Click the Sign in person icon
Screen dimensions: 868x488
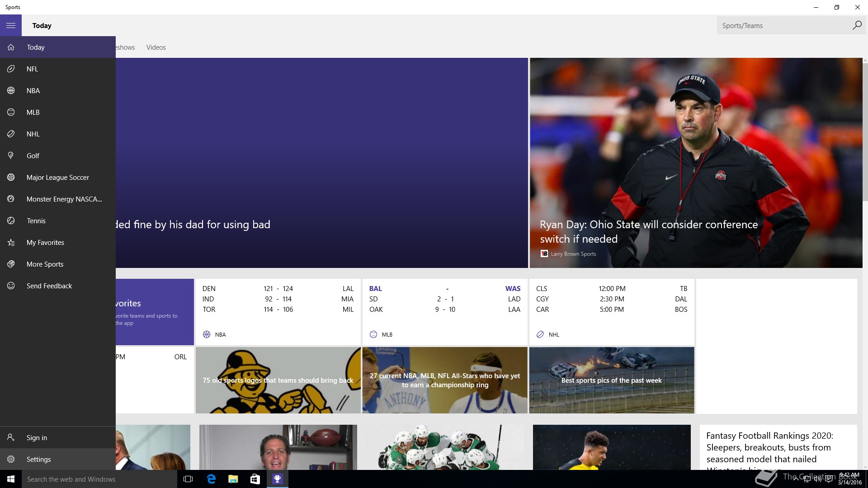pos(11,437)
